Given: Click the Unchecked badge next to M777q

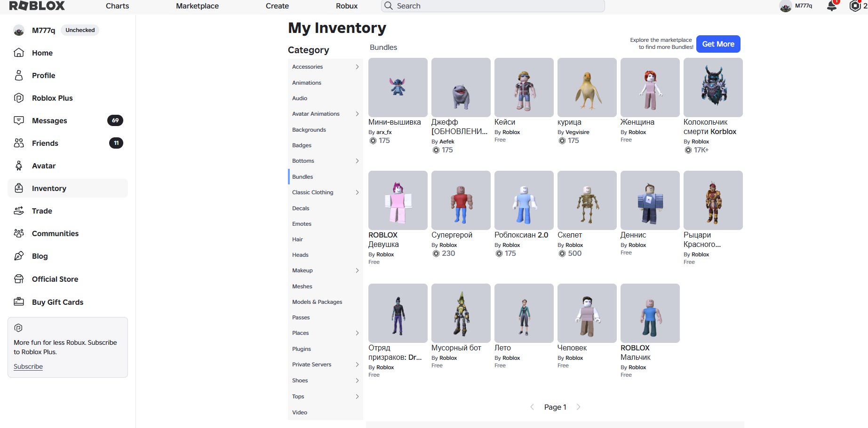Looking at the screenshot, I should (80, 30).
